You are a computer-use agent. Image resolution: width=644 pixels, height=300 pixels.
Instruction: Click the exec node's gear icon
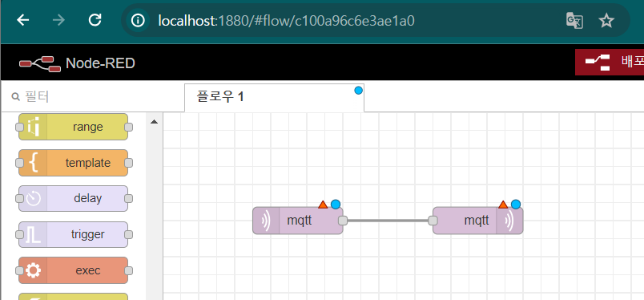pos(34,270)
